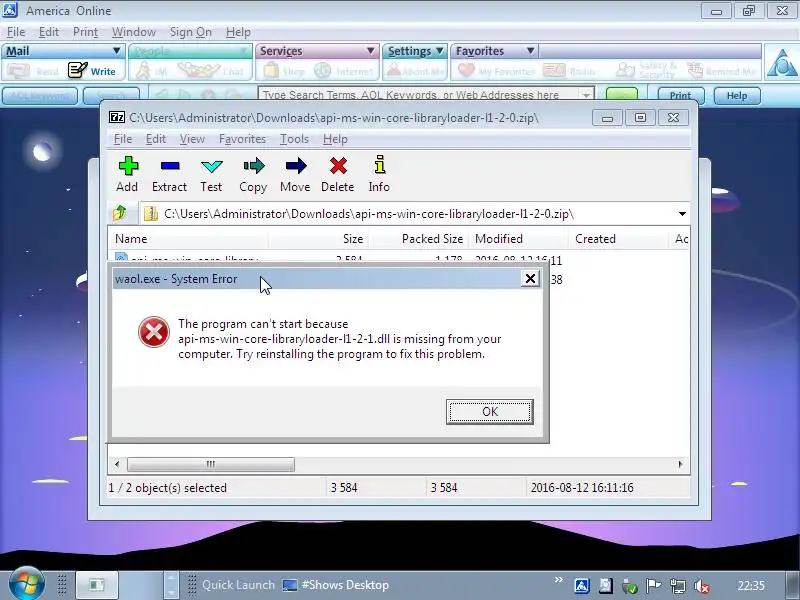Click the network tray icon
Viewport: 800px width, 600px height.
coord(678,586)
